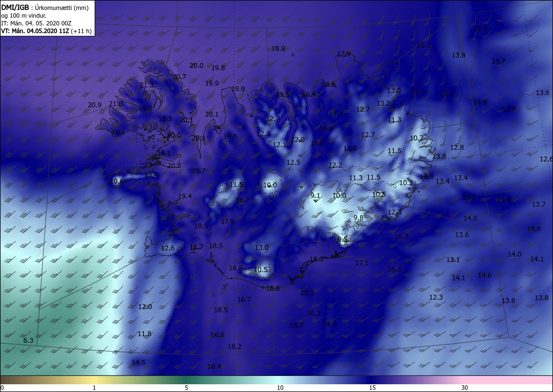The width and height of the screenshot is (553, 392).
Task: Select the initial time line "IT: Mán. 04. 05. 2020 00Z"
Action: [x=36, y=23]
